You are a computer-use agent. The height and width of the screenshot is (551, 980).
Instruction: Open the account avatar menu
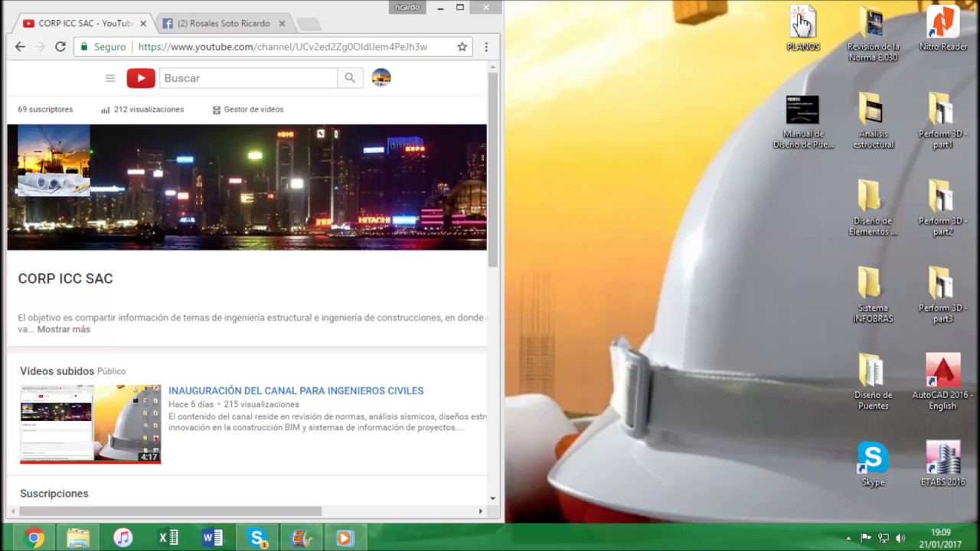[381, 78]
